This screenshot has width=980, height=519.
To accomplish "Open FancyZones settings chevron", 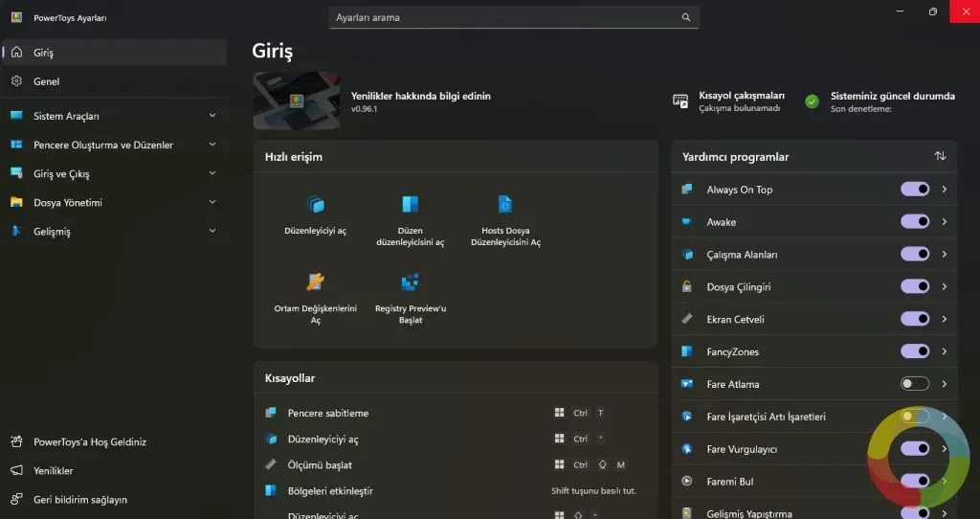I will tap(944, 351).
